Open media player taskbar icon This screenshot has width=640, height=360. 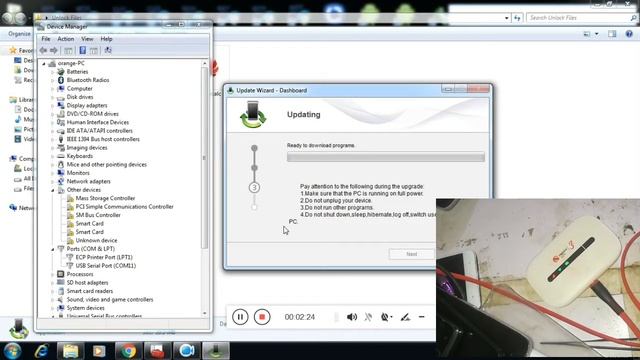pyautogui.click(x=99, y=351)
